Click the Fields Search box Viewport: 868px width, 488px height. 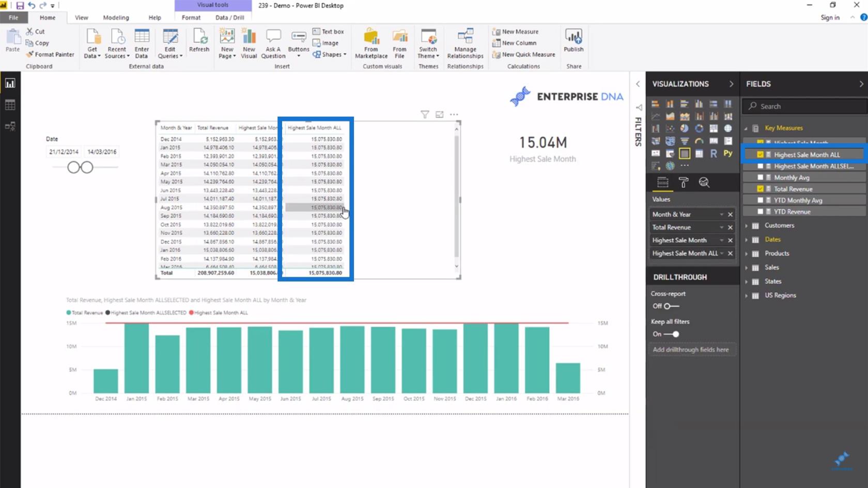pyautogui.click(x=804, y=106)
